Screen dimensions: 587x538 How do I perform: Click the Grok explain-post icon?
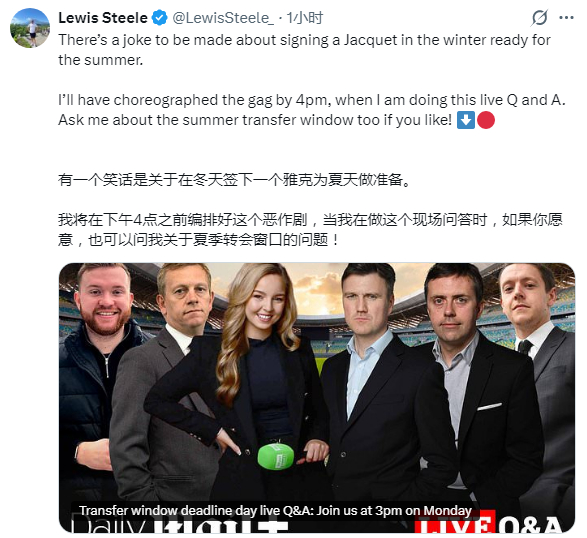[x=539, y=18]
